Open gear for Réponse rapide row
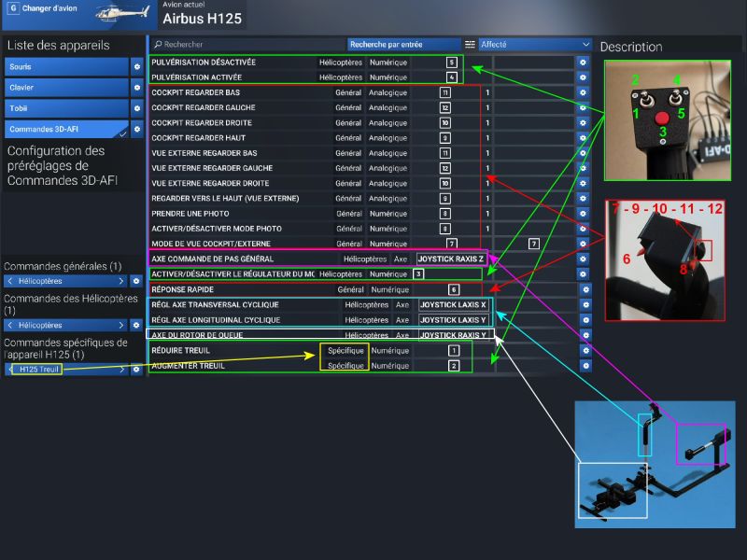 [x=585, y=289]
